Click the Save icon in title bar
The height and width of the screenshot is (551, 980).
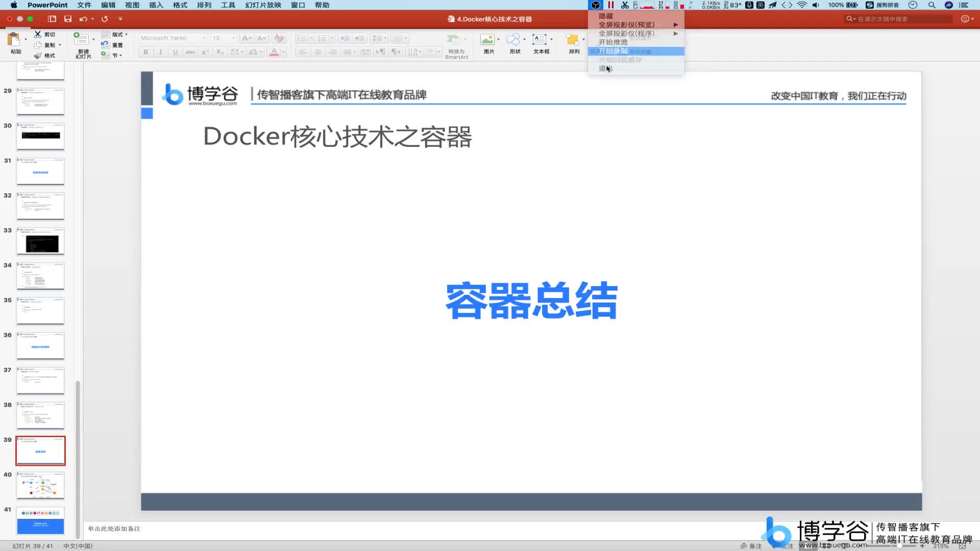(x=67, y=19)
